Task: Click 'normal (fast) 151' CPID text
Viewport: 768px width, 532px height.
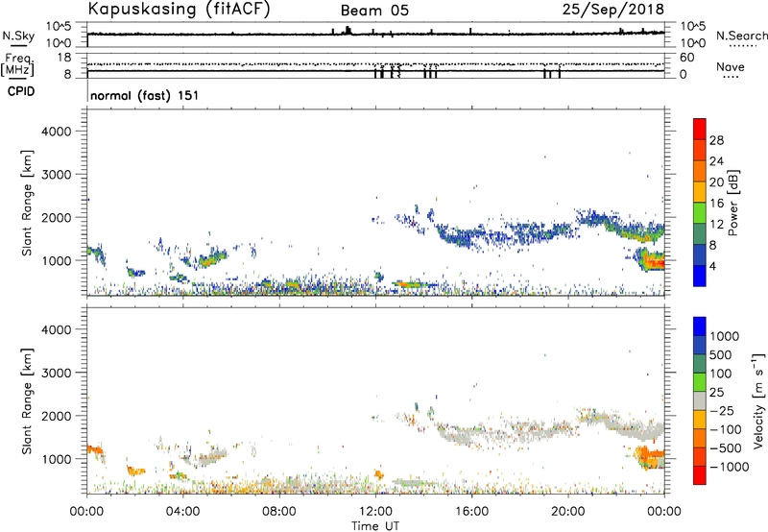Action: 145,95
